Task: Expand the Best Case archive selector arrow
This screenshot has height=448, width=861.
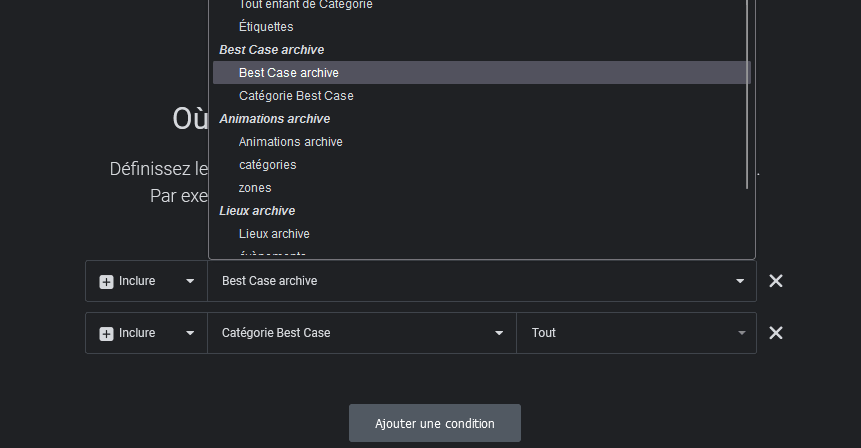Action: coord(740,281)
